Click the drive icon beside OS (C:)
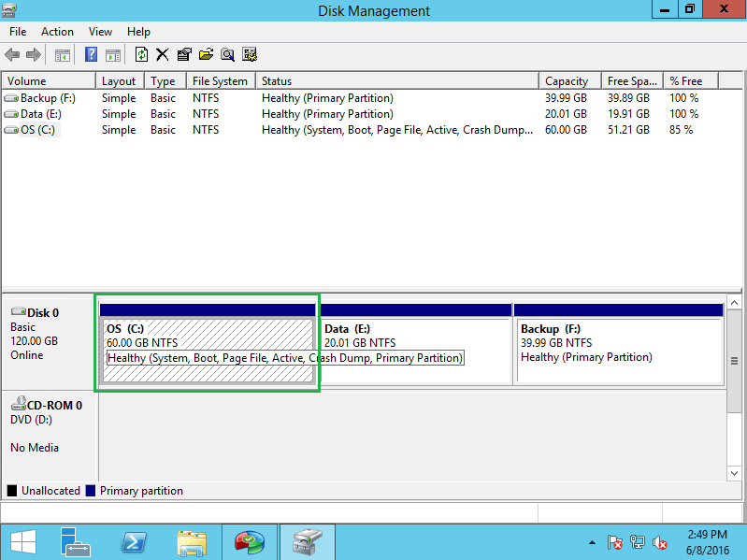The image size is (747, 560). pyautogui.click(x=11, y=130)
